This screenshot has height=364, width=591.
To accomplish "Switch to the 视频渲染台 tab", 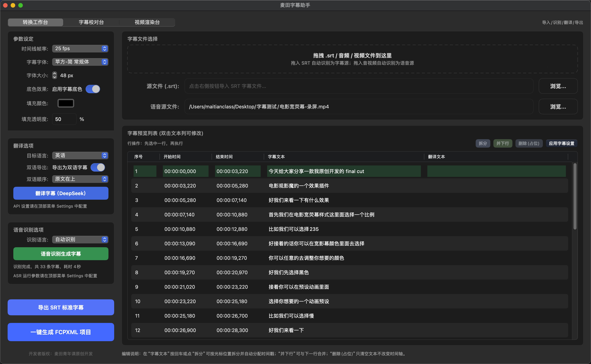I will [147, 22].
